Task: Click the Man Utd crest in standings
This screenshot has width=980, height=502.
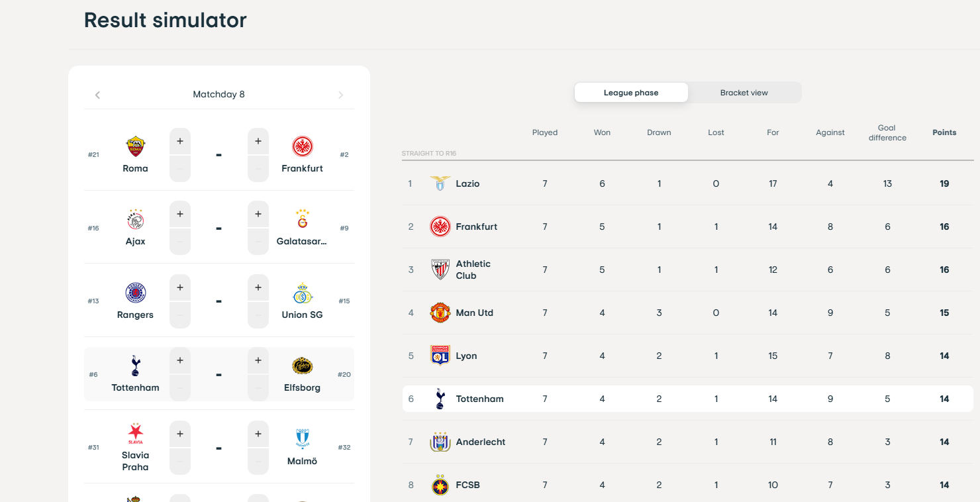Action: click(x=440, y=313)
